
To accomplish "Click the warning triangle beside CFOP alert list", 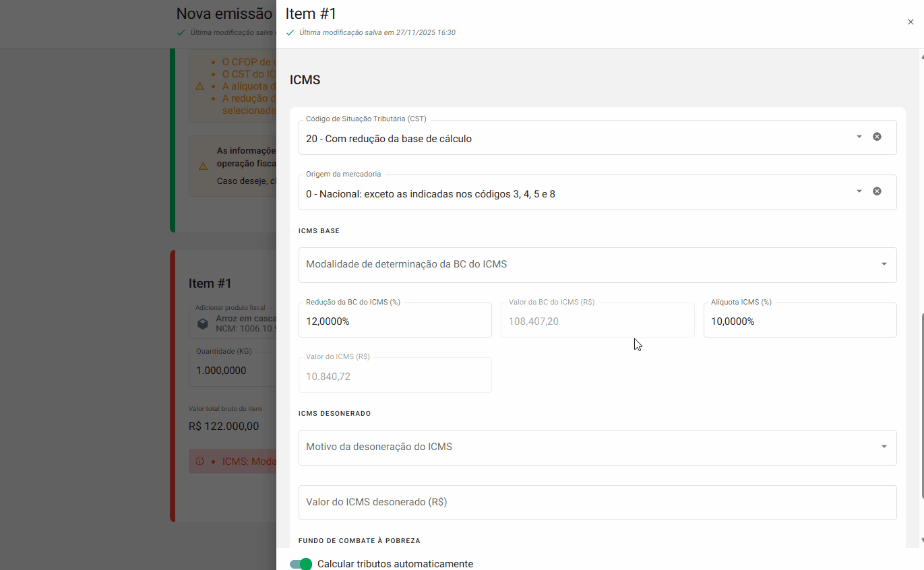I will [198, 86].
